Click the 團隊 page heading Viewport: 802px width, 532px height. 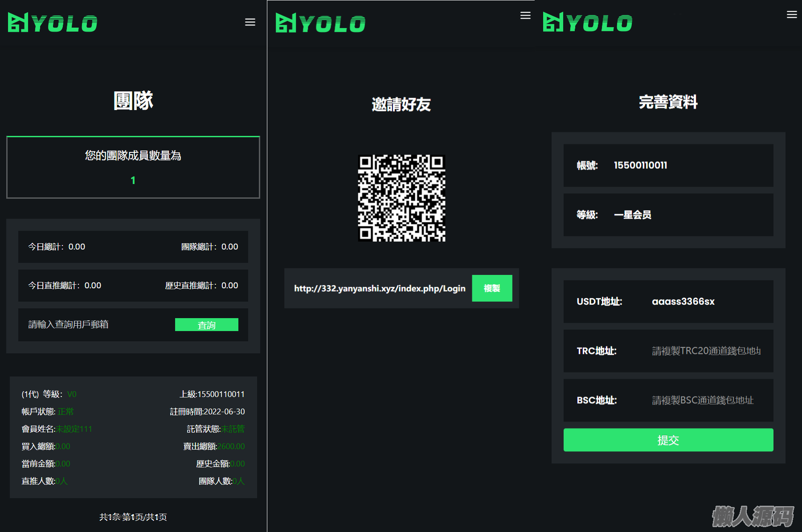coord(133,101)
